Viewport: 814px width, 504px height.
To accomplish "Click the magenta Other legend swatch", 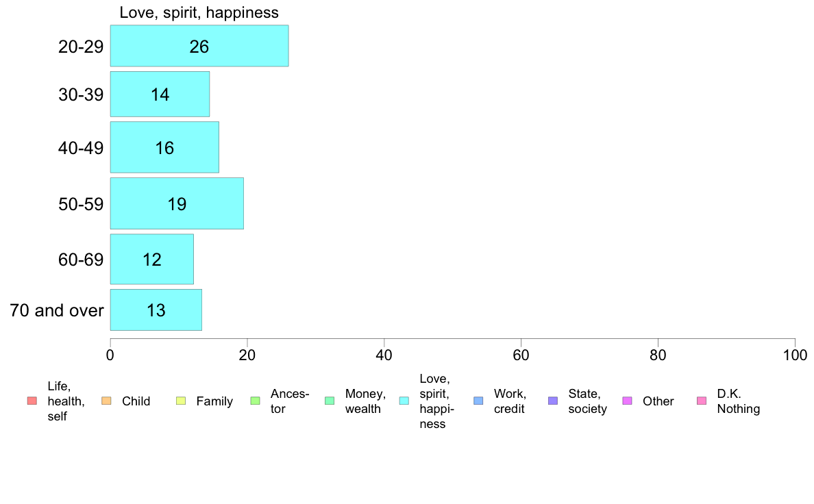I will click(x=627, y=401).
